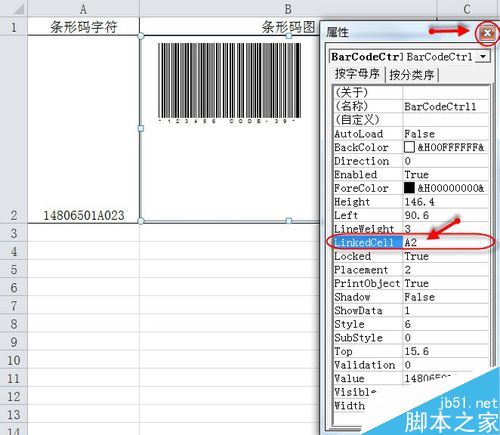
Task: Close the Properties panel with the X button
Action: pos(487,33)
